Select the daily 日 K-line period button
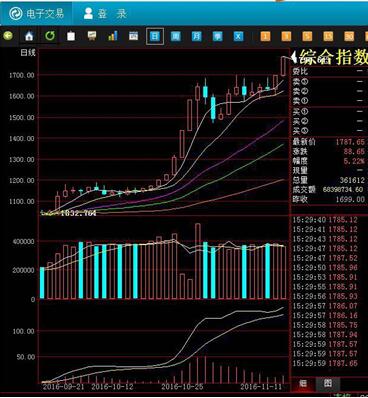Viewport: 368px width, 398px height. click(155, 36)
